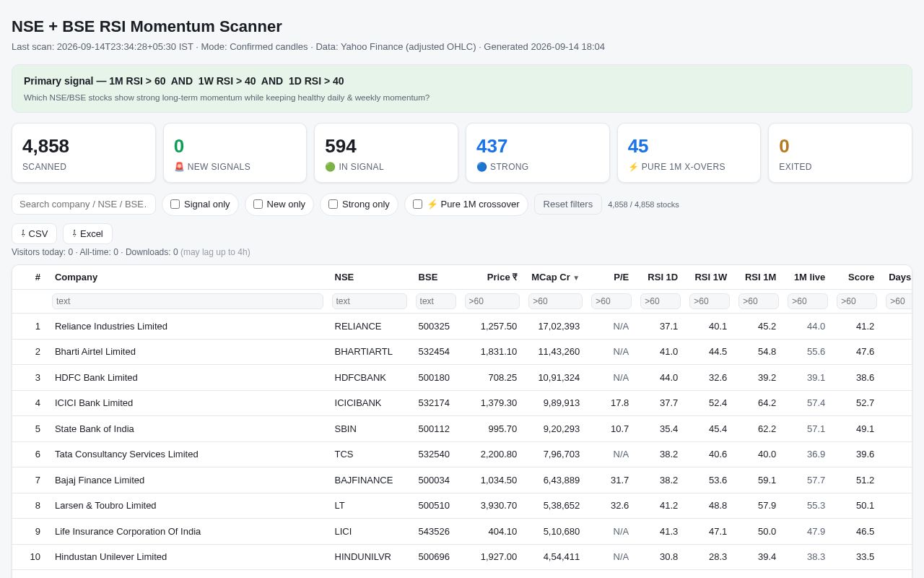Enable the New only checkbox

tap(258, 204)
